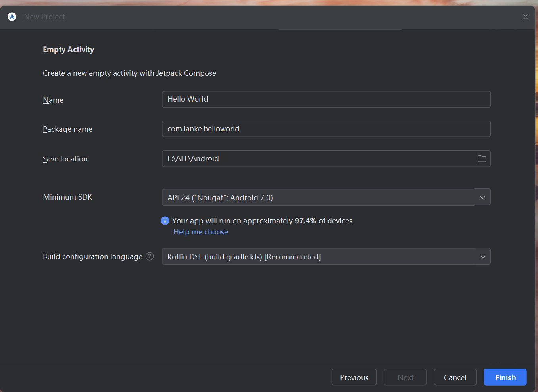Screen dimensions: 538x392
Task: Click the New Project window title
Action: [44, 17]
